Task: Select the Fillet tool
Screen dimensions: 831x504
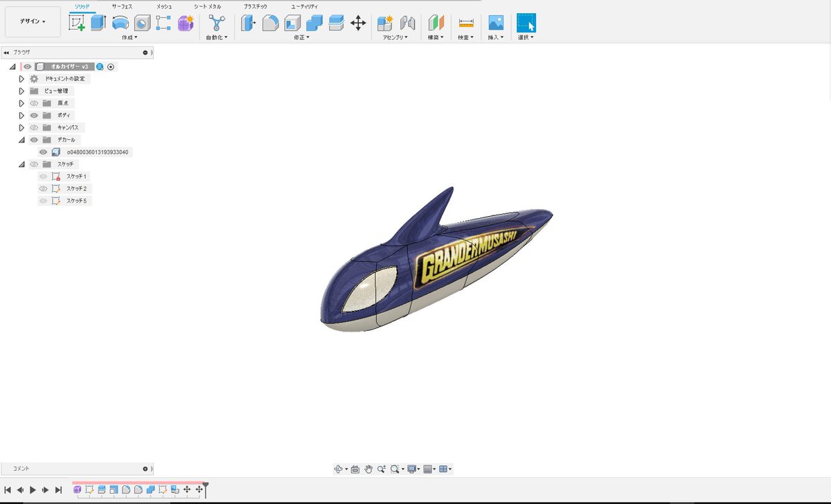Action: (x=270, y=23)
